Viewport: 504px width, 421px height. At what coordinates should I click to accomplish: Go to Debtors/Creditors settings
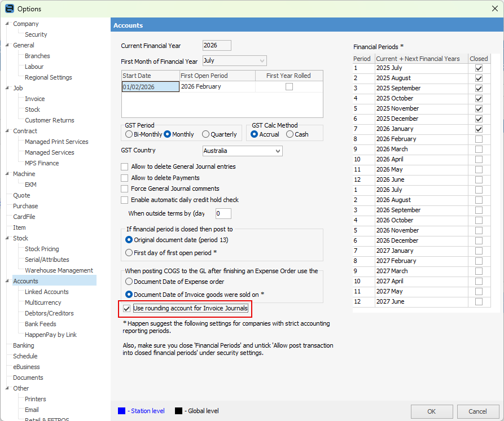49,313
